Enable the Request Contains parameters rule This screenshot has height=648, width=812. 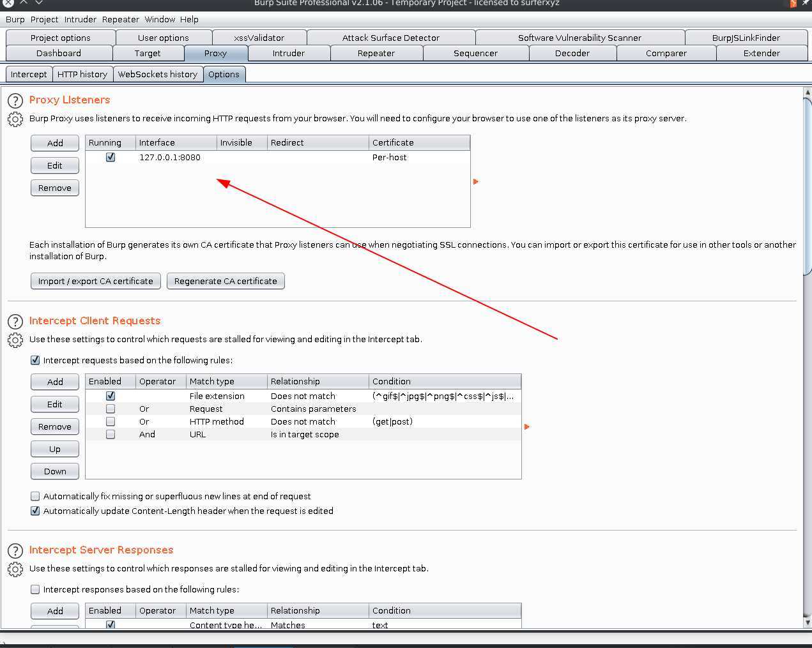pos(111,409)
